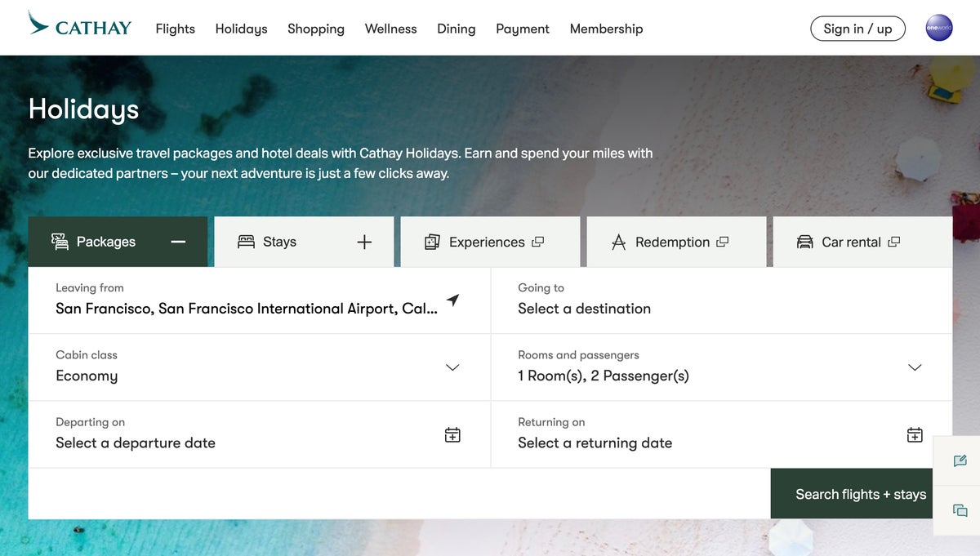Image resolution: width=980 pixels, height=556 pixels.
Task: Expand the Stays tab plus toggle
Action: pos(364,242)
